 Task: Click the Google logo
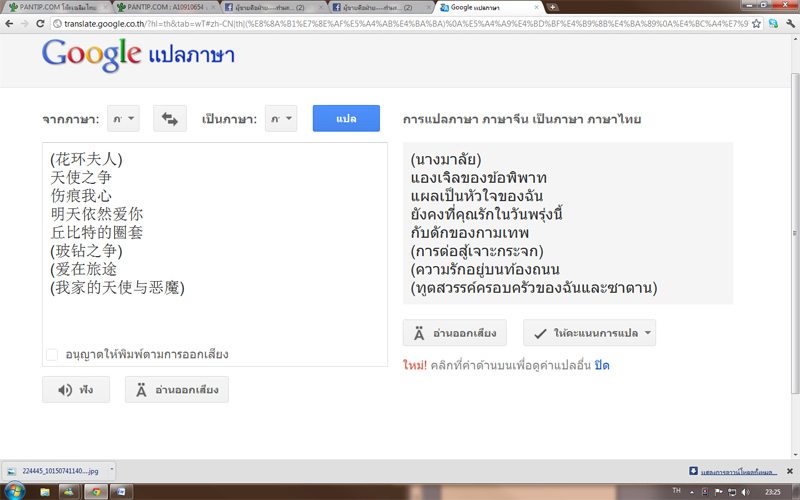pos(91,54)
